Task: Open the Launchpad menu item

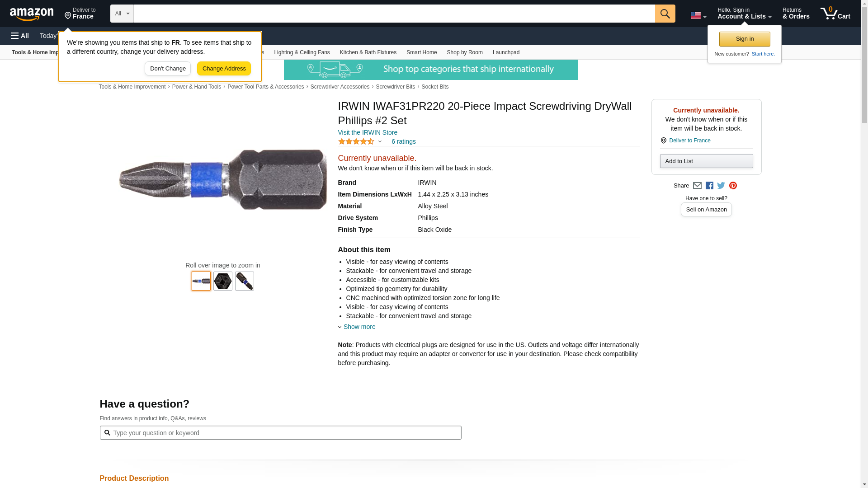Action: point(506,52)
